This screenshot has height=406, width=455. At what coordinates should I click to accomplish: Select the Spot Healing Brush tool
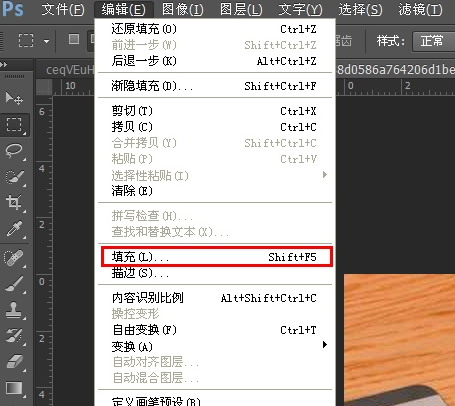click(x=14, y=258)
